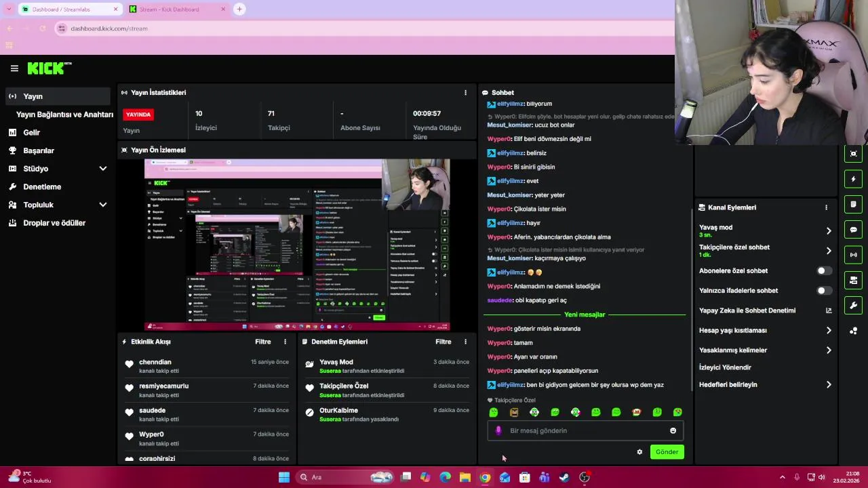Click the Gönder send button
The width and height of the screenshot is (868, 488).
click(x=667, y=452)
